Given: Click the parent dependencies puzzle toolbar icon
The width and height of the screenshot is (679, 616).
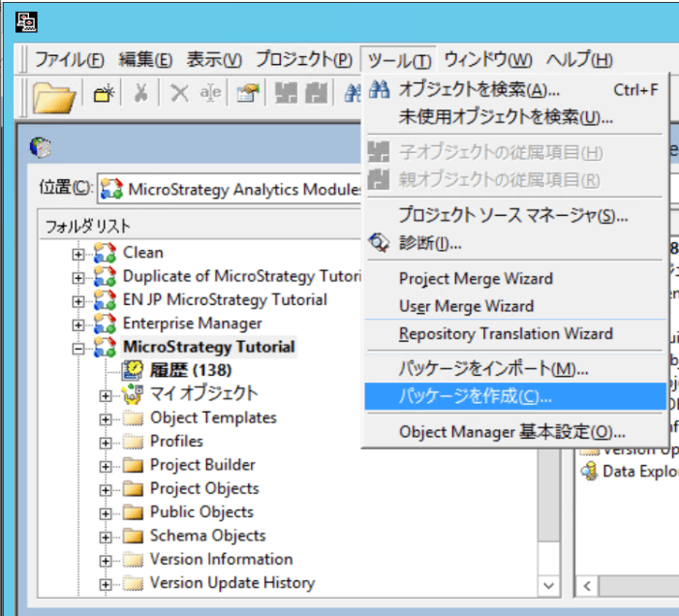Looking at the screenshot, I should point(317,93).
